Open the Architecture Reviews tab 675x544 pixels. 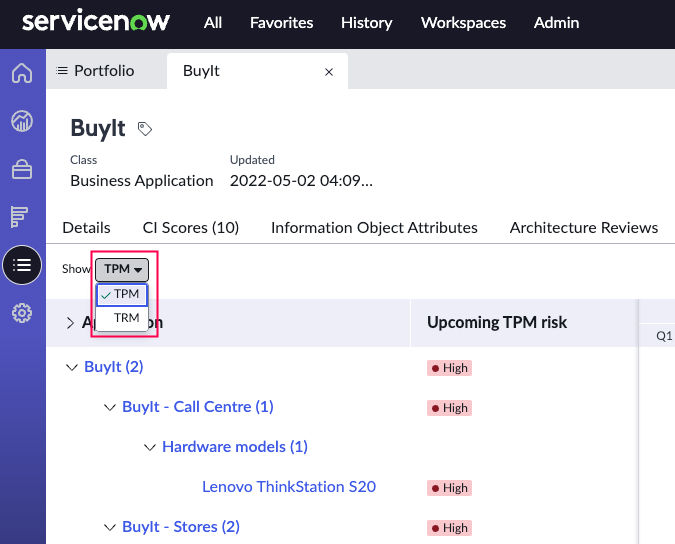pyautogui.click(x=584, y=227)
